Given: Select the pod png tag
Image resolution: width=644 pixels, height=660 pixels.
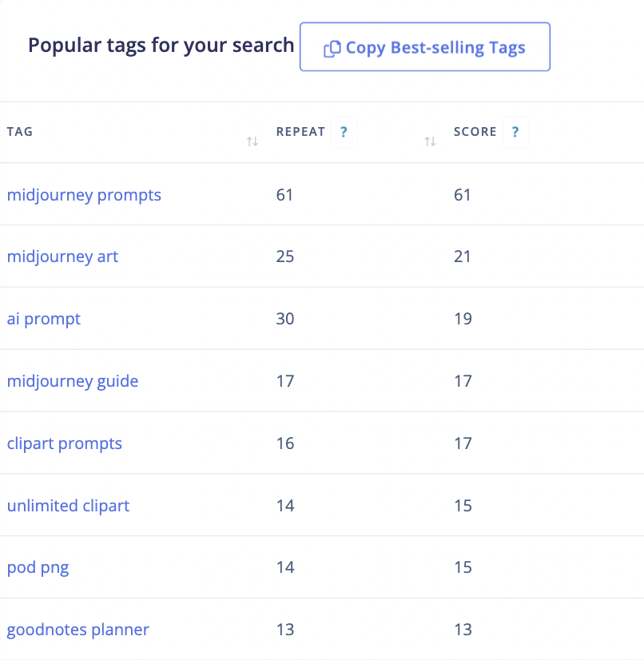Looking at the screenshot, I should [38, 568].
